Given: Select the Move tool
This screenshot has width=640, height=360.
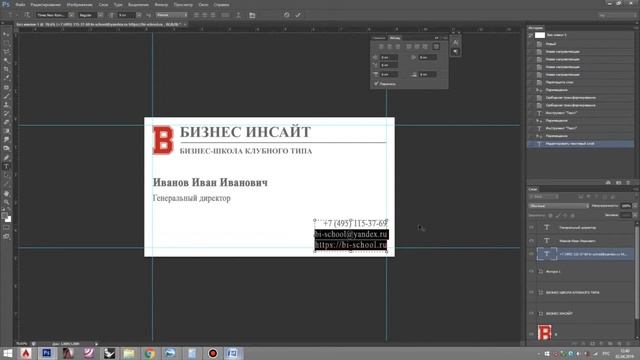Looking at the screenshot, I should tap(6, 34).
